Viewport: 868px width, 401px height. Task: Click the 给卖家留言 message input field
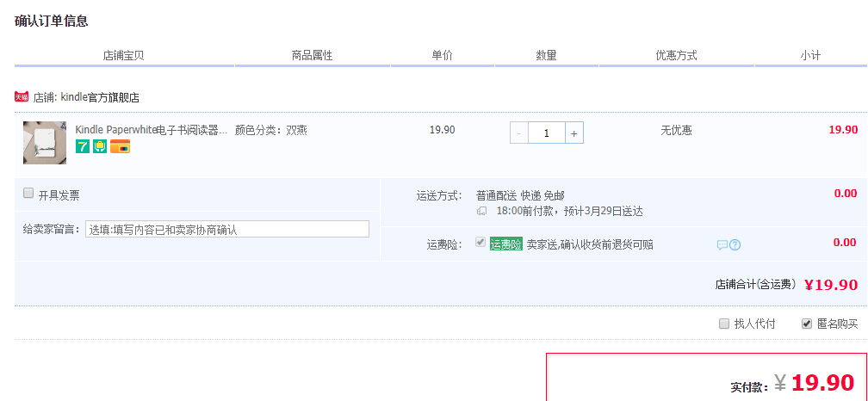click(227, 229)
